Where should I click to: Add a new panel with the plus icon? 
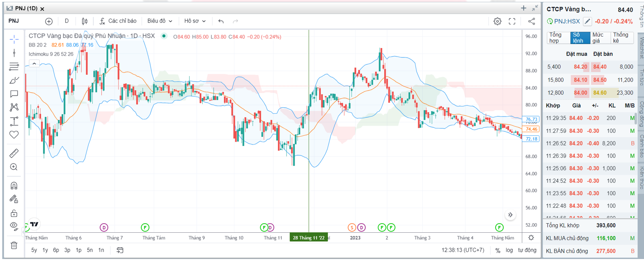[x=524, y=8]
